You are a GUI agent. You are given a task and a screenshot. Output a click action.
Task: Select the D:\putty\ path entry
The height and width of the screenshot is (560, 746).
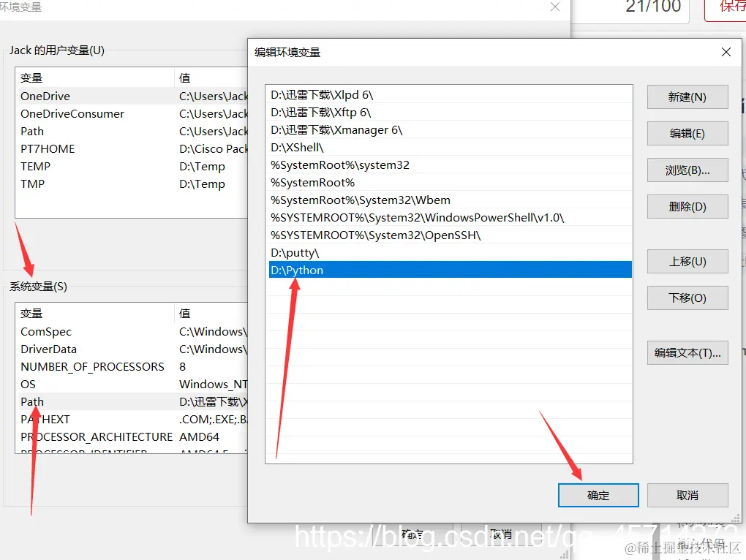tap(450, 253)
